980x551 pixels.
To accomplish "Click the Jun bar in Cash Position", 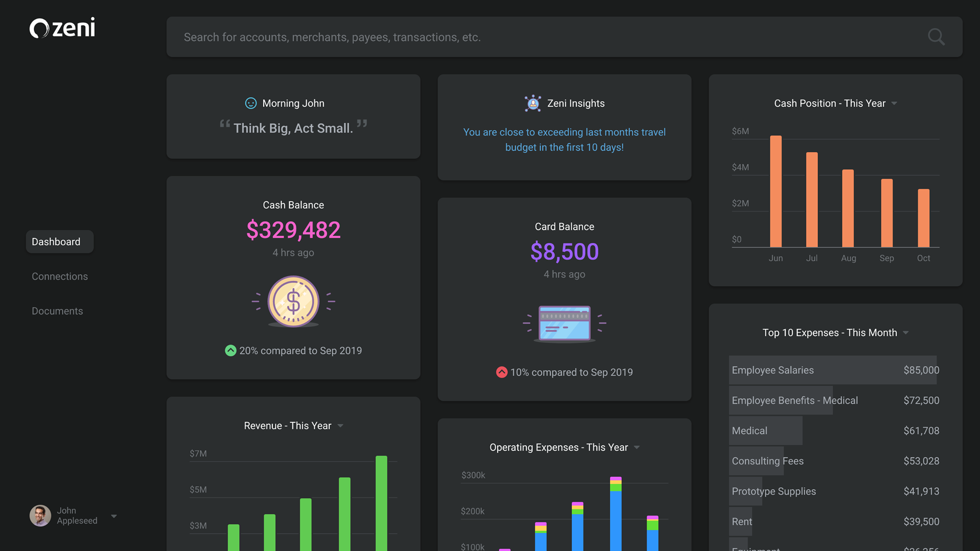I will click(x=776, y=191).
